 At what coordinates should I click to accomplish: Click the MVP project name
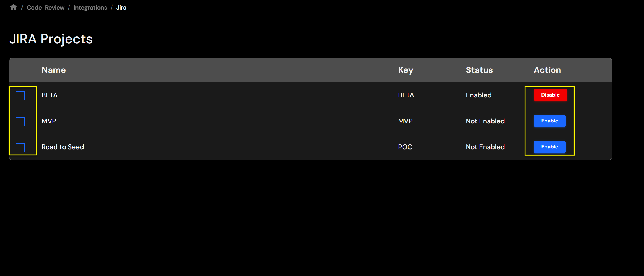[x=49, y=121]
